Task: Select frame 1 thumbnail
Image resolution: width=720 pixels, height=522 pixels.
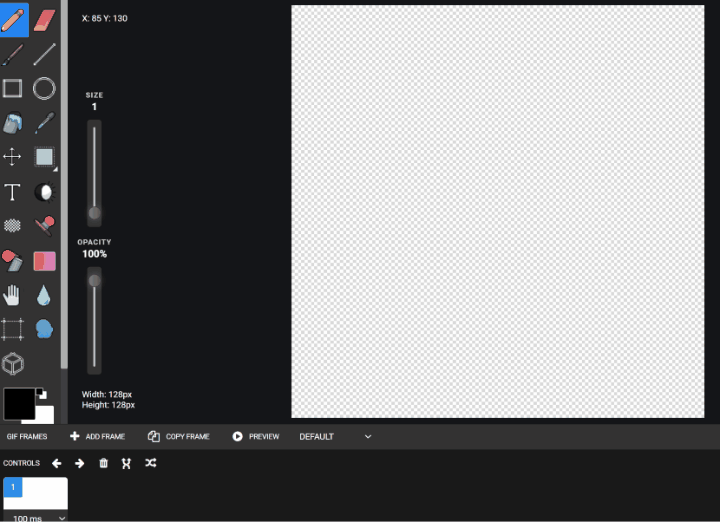Action: [x=36, y=493]
